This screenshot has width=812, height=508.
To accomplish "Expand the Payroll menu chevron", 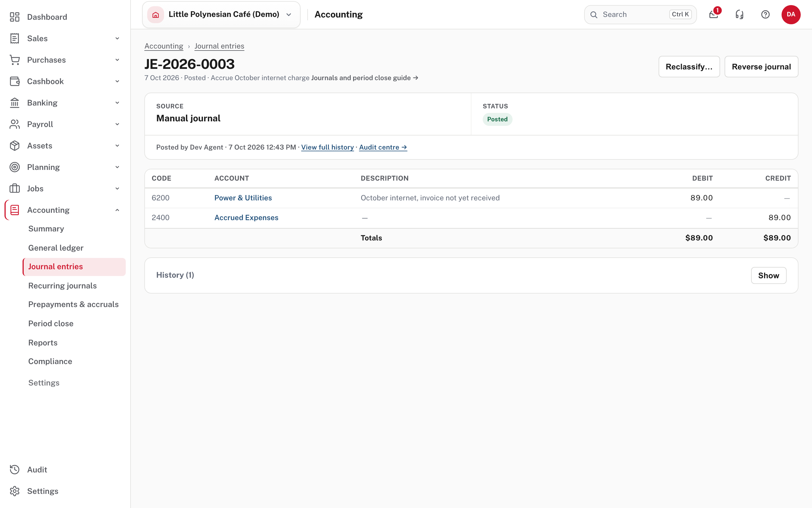I will pos(118,124).
